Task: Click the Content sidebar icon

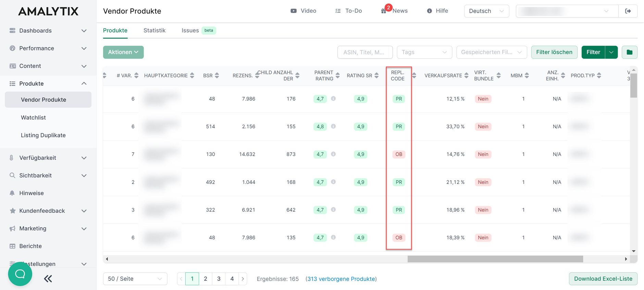Action: (x=12, y=66)
